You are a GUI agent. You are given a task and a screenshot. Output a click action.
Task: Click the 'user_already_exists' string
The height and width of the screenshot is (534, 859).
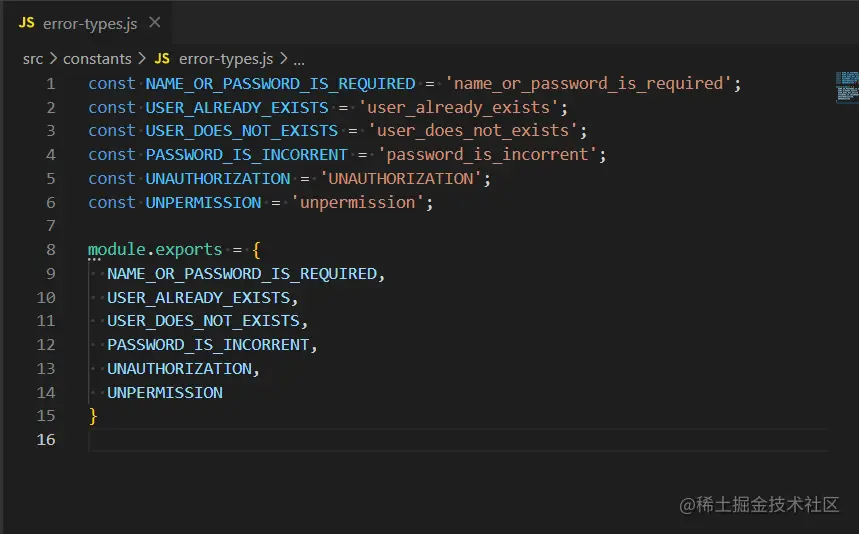coord(459,107)
